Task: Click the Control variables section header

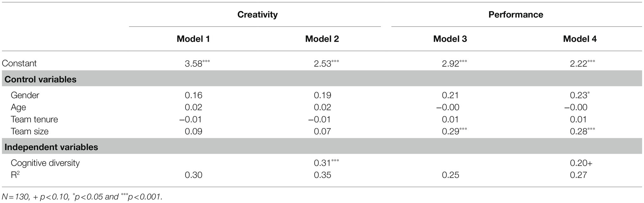Action: pyautogui.click(x=41, y=79)
